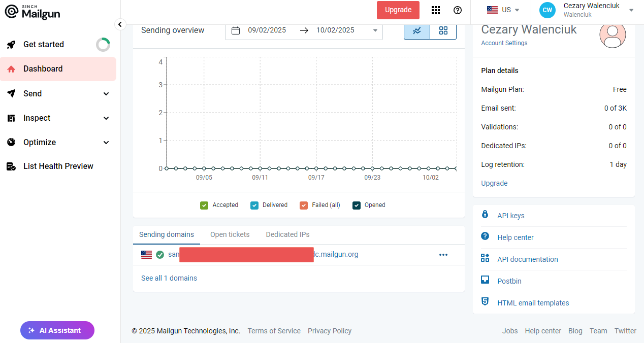Image resolution: width=644 pixels, height=343 pixels.
Task: Toggle the Failed (all) series checkbox
Action: (304, 205)
